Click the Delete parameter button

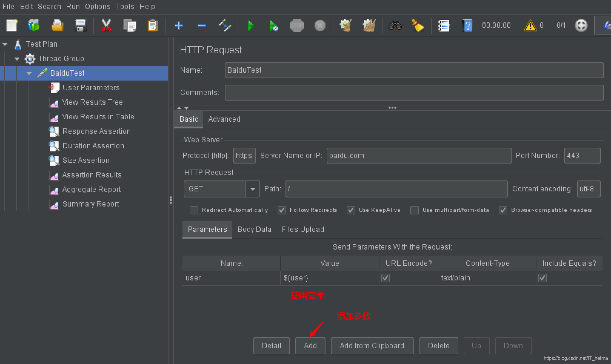pos(438,346)
